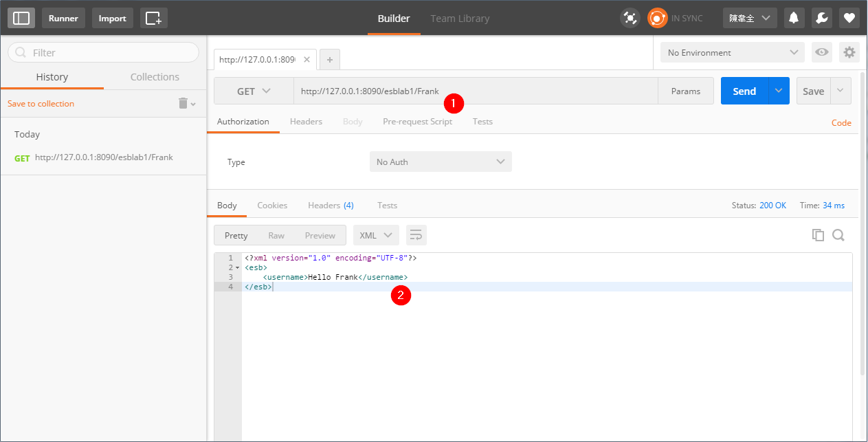Click the Hello Frank username line
Image resolution: width=868 pixels, height=442 pixels.
[547, 277]
